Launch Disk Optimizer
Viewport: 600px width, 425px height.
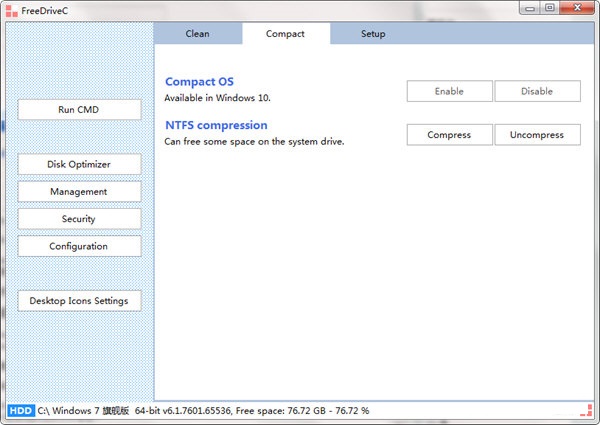click(x=79, y=164)
